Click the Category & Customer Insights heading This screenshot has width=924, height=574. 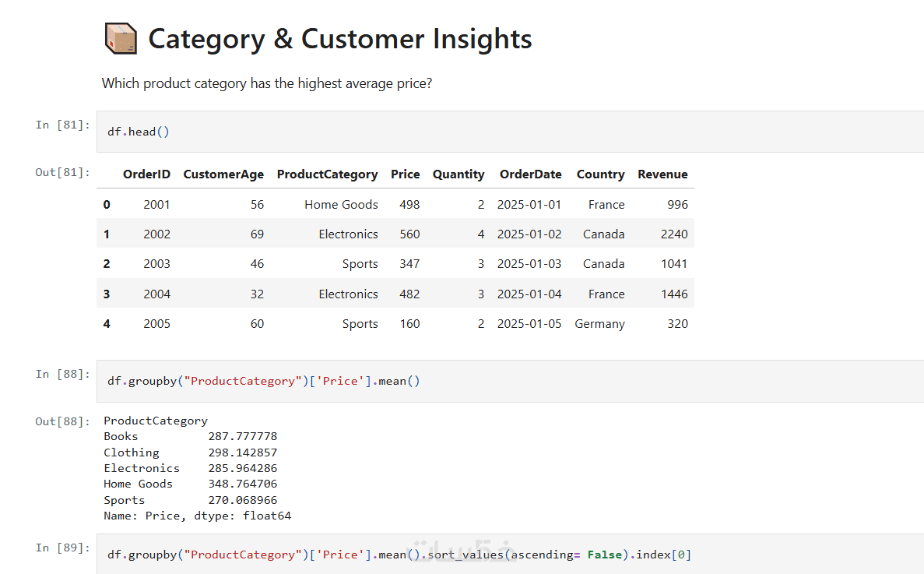(x=340, y=39)
